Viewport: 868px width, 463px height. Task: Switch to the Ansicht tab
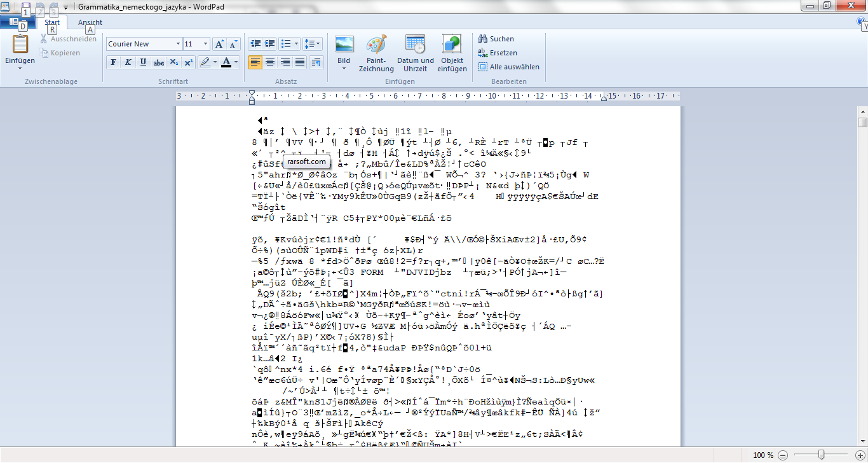click(x=90, y=22)
